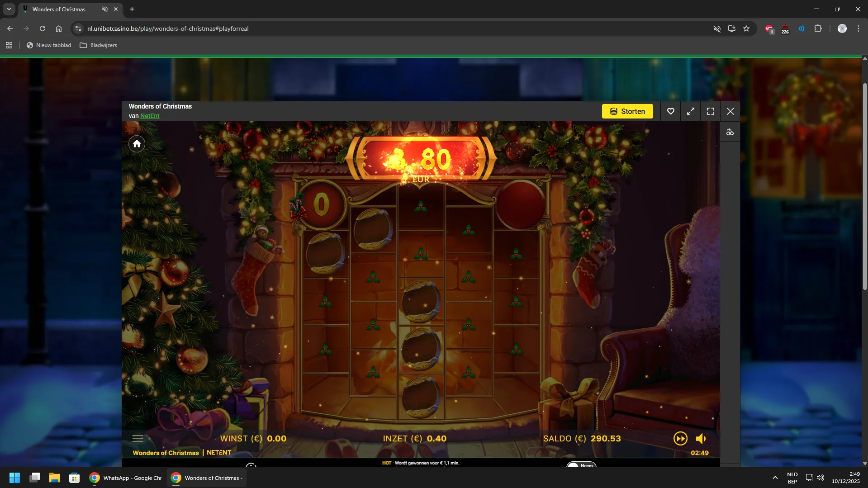Switch to the WhatsApp Chrome window
Image resolution: width=868 pixels, height=488 pixels.
point(125,478)
